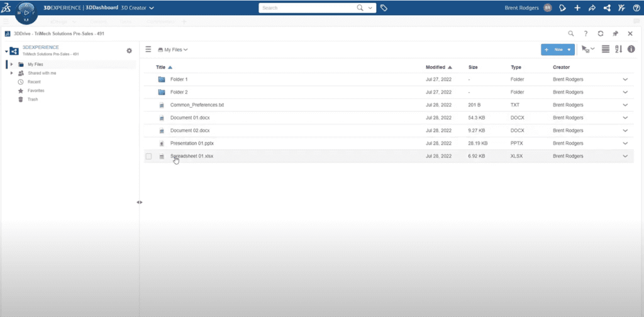Open Folder 1 row action chevron

click(626, 79)
